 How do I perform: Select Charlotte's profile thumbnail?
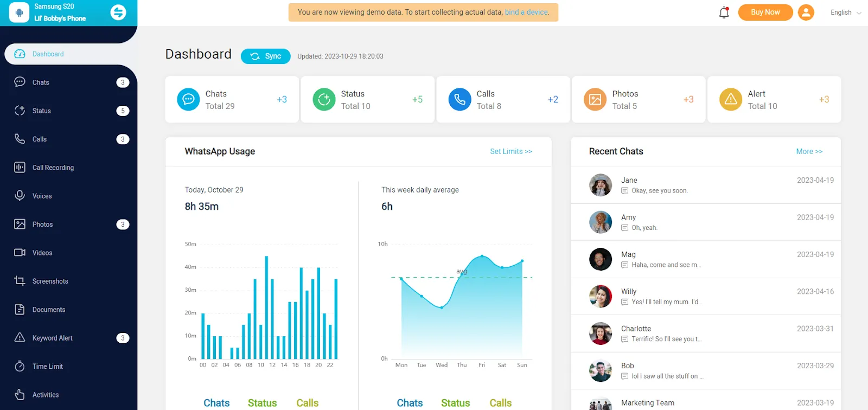pos(601,334)
